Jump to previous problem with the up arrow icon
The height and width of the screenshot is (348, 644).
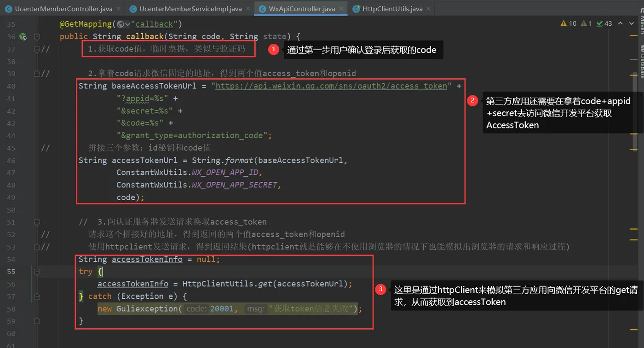pos(620,23)
